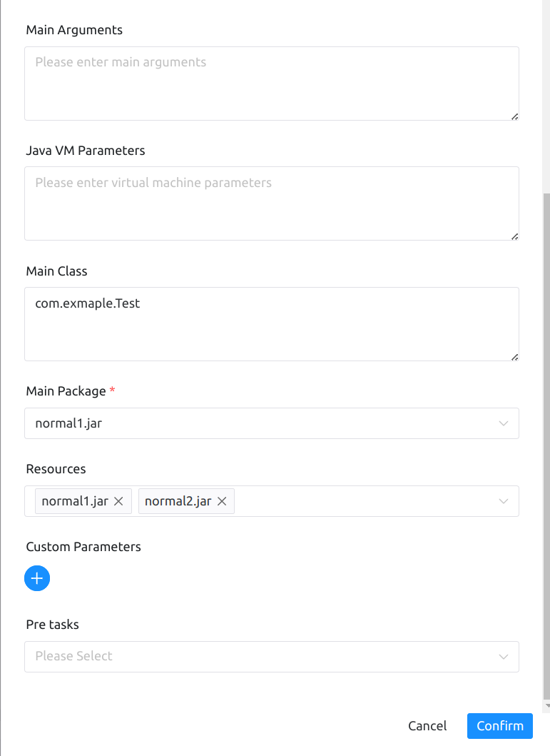Click the Java VM Parameters resize handle
The height and width of the screenshot is (756, 550).
tap(514, 236)
